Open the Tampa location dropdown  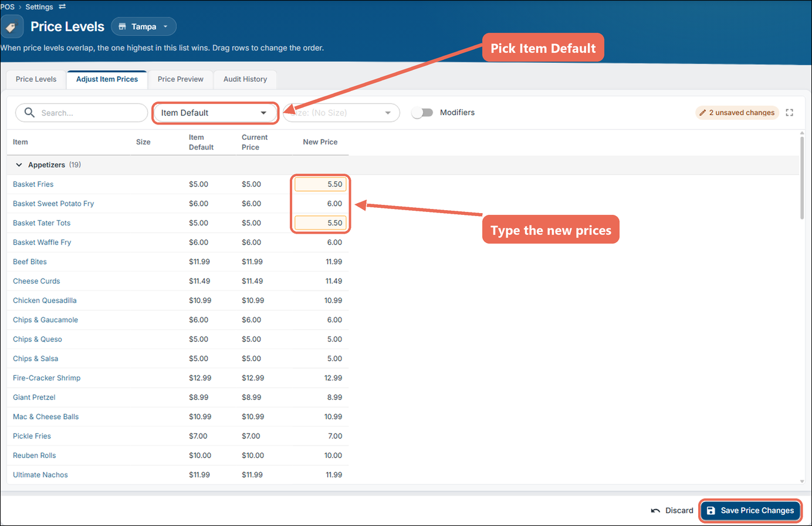tap(144, 26)
